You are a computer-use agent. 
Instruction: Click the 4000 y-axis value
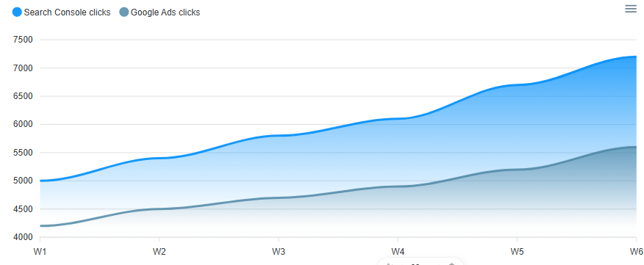[23, 237]
